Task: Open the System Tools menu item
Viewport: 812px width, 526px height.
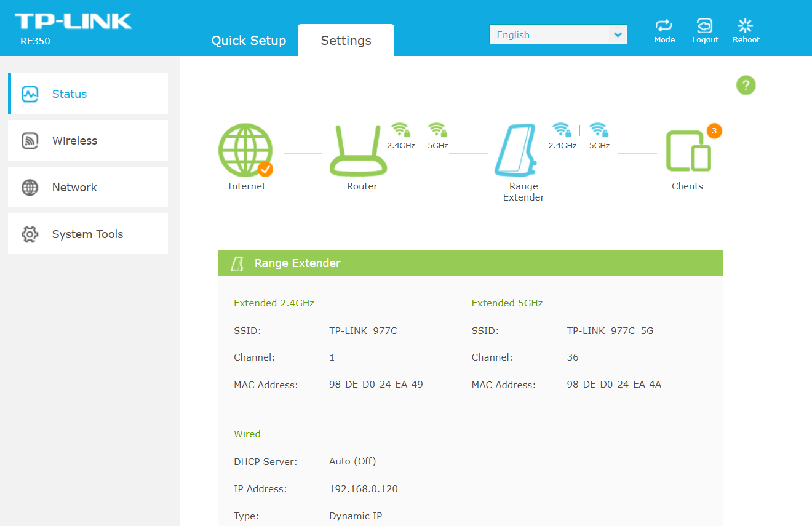Action: click(88, 234)
